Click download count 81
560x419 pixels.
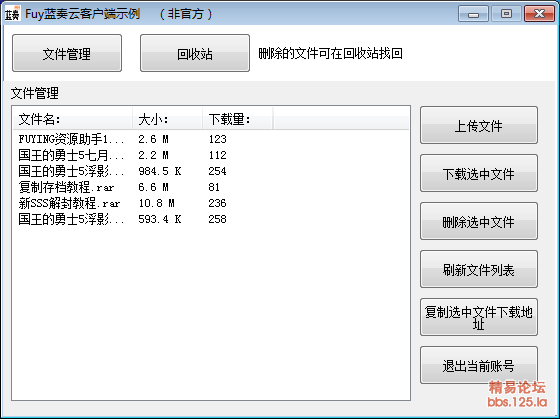[214, 187]
